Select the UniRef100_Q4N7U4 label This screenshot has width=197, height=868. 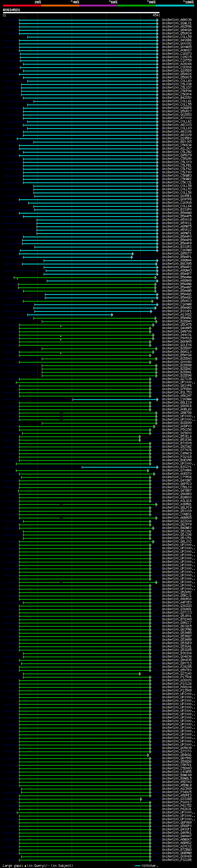176,332
